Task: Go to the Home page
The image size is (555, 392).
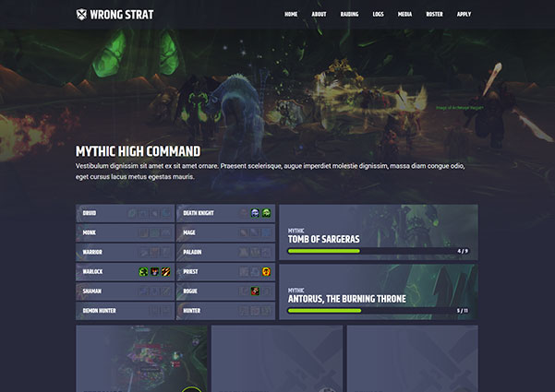Action: click(291, 14)
